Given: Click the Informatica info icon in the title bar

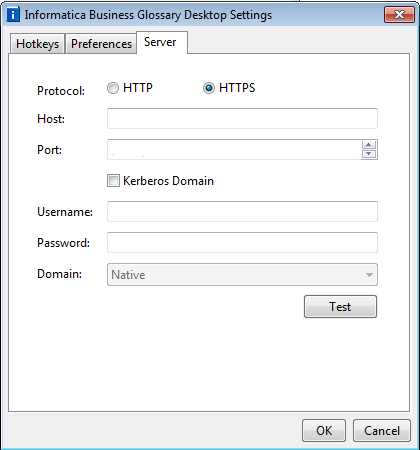Looking at the screenshot, I should pos(13,15).
